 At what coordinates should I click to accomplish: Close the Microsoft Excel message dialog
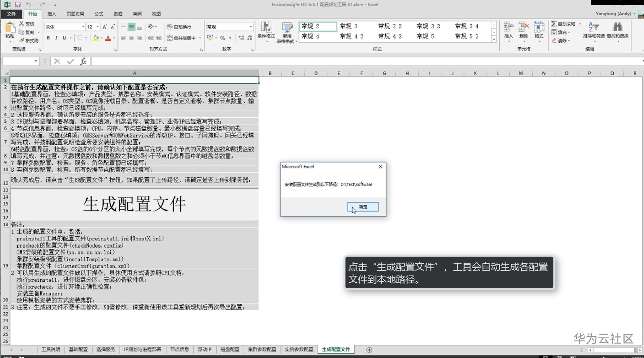[381, 166]
